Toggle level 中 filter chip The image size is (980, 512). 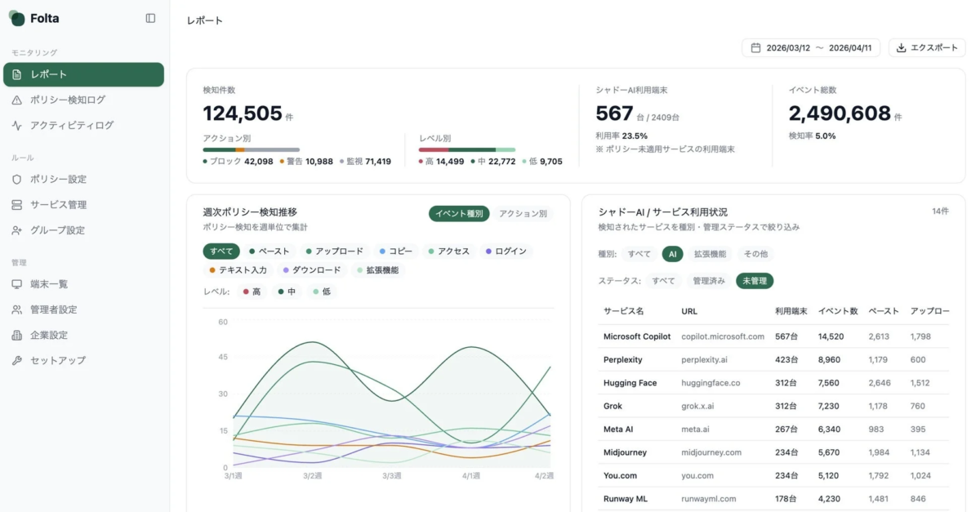click(x=287, y=292)
